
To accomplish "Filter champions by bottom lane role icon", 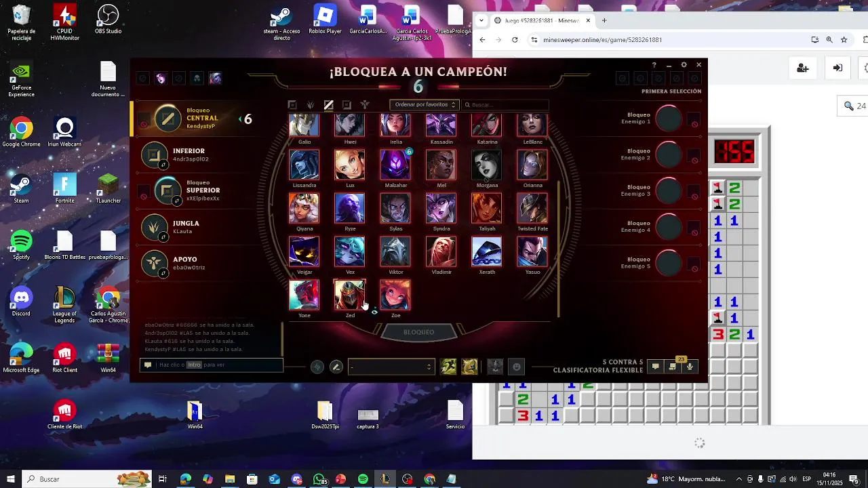I will coord(347,105).
